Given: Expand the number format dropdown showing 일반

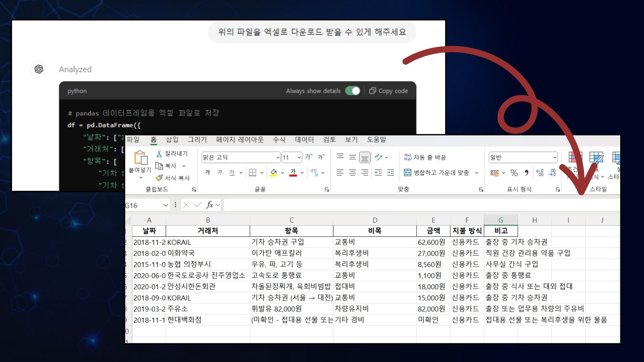Looking at the screenshot, I should point(554,158).
